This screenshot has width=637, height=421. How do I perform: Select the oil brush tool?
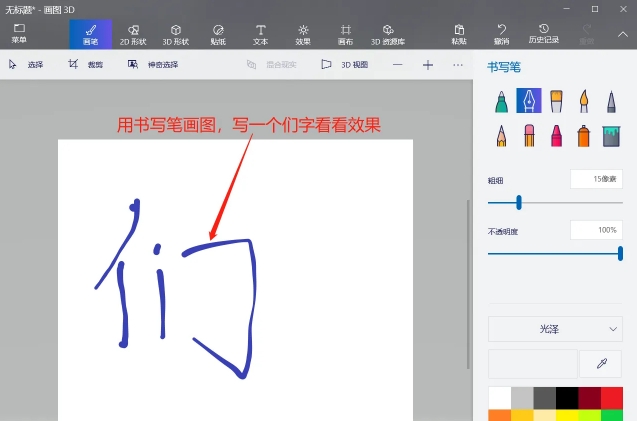pos(556,101)
